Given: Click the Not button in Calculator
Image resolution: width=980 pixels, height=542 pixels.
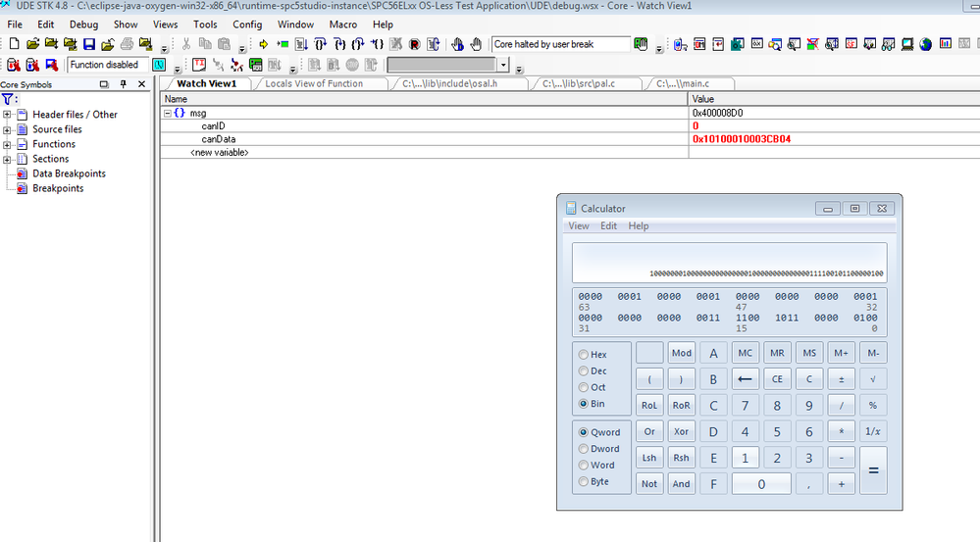Looking at the screenshot, I should point(649,484).
